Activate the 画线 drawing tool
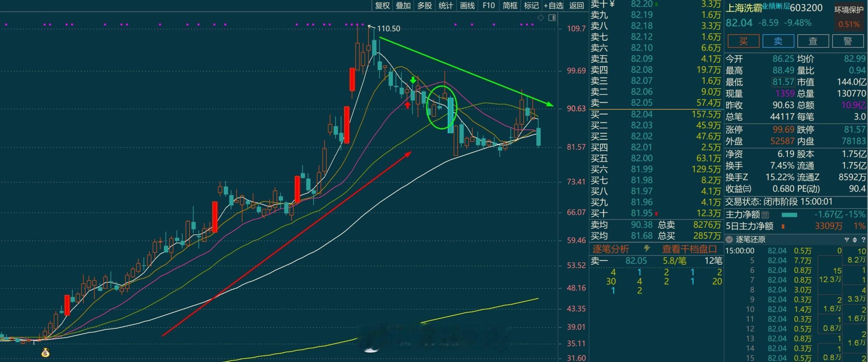868x362 pixels. [x=467, y=5]
